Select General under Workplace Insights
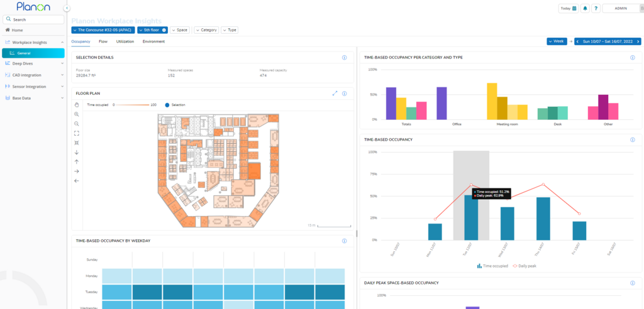The width and height of the screenshot is (644, 309). coord(33,53)
